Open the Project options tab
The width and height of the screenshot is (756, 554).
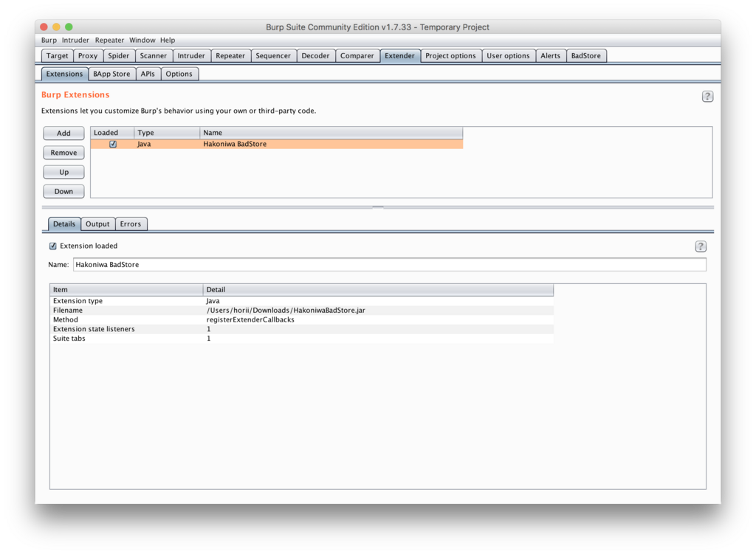click(x=450, y=56)
